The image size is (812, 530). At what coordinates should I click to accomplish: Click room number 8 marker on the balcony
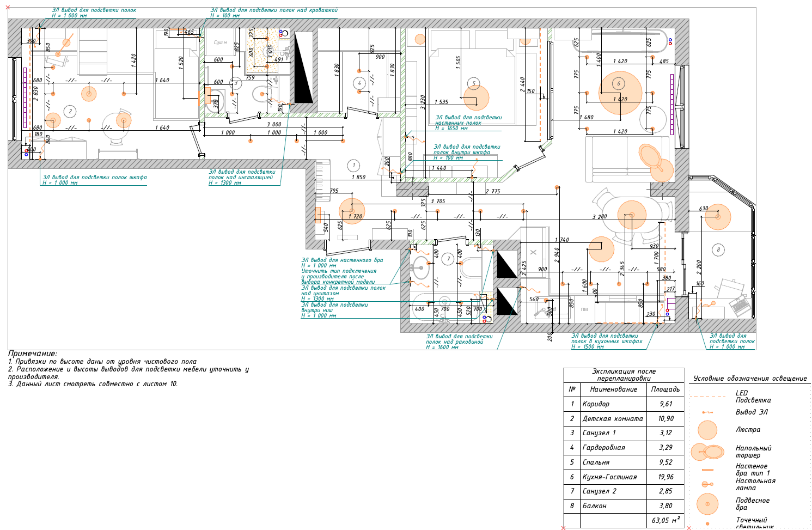pyautogui.click(x=718, y=249)
